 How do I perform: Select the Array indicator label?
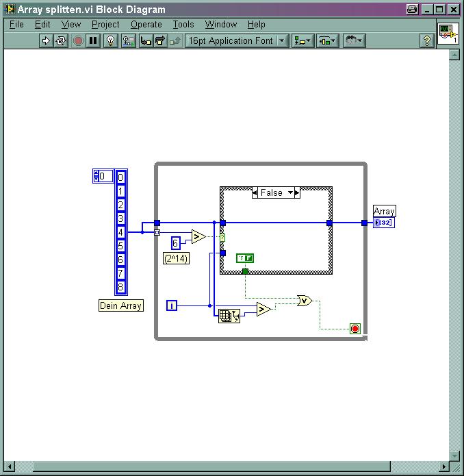[384, 211]
